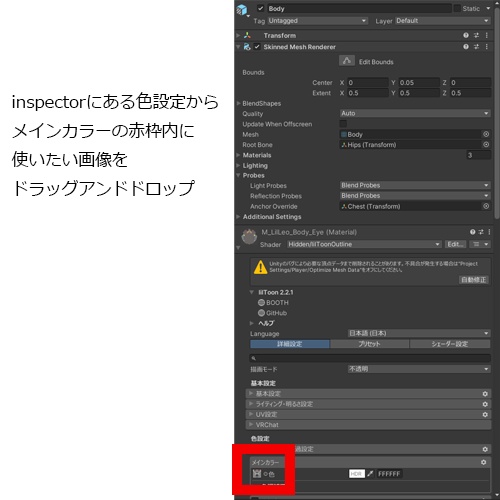Open gear menu for メインカラー section
This screenshot has height=500, width=500.
point(483,462)
